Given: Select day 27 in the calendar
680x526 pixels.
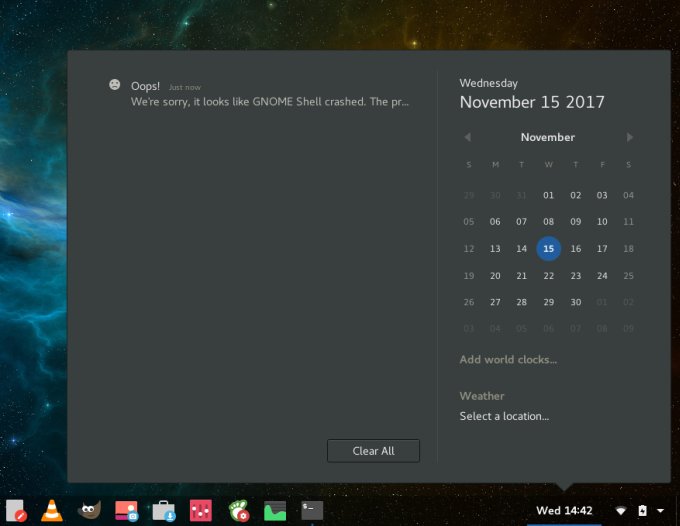Looking at the screenshot, I should (x=495, y=302).
